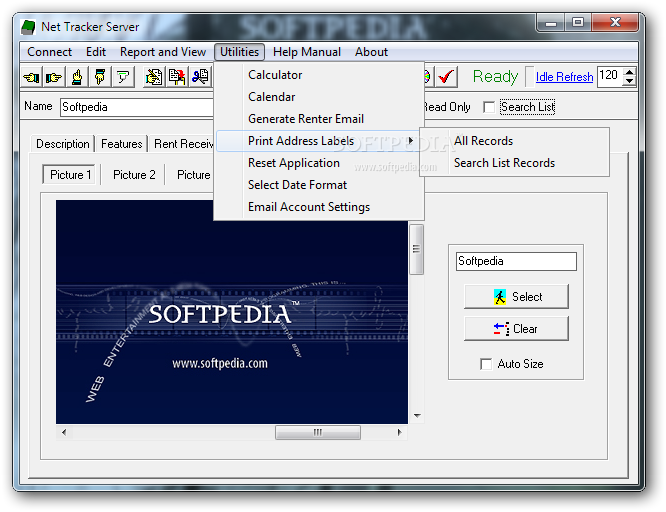Go to previous record with left-pointing hand
666x512 pixels.
click(x=31, y=77)
